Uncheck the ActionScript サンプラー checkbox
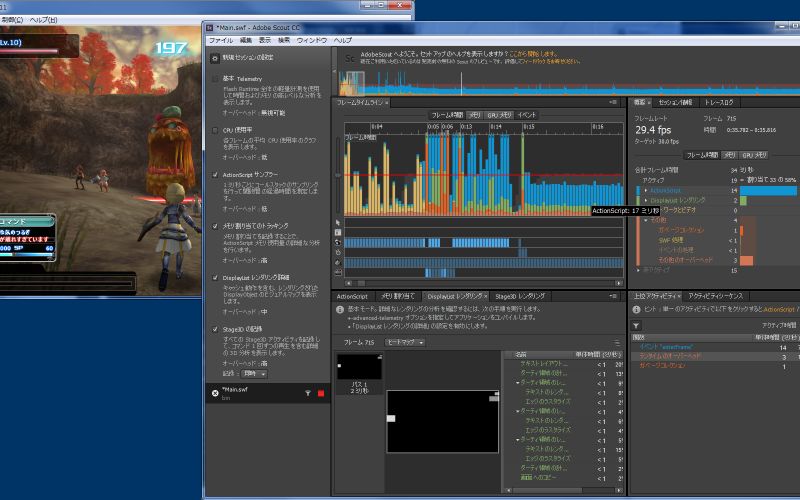The height and width of the screenshot is (500, 800). 215,174
